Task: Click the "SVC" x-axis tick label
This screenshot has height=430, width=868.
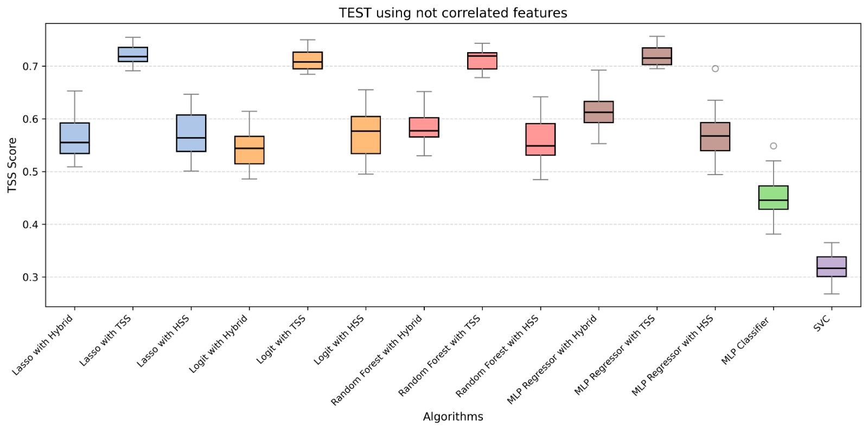Action: click(x=822, y=324)
